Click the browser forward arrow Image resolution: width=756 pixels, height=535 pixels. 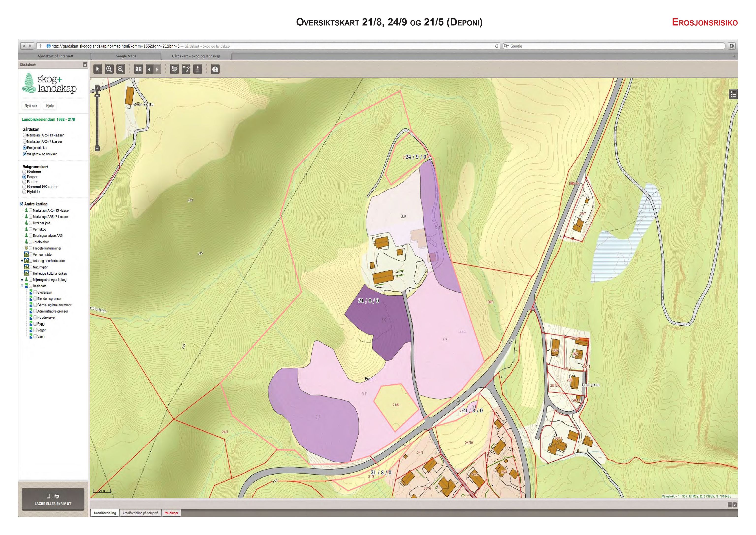[30, 46]
